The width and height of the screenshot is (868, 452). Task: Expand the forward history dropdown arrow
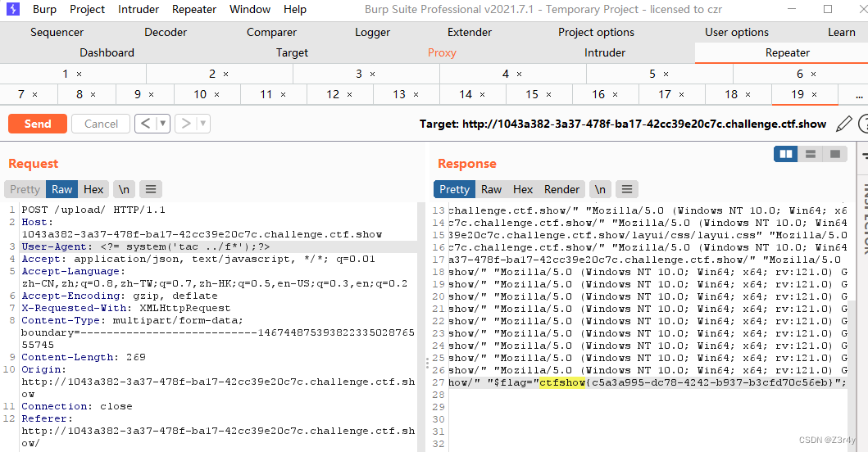point(203,124)
